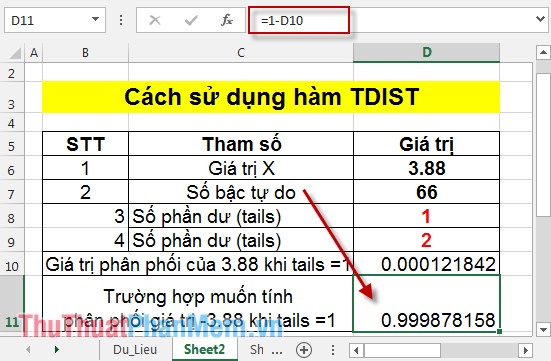Click the horizontal scrollbar thumb
The image size is (551, 361).
pos(403,350)
